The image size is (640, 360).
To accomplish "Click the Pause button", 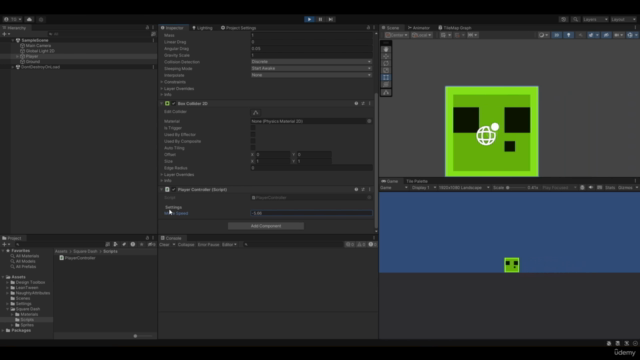I will click(x=320, y=19).
